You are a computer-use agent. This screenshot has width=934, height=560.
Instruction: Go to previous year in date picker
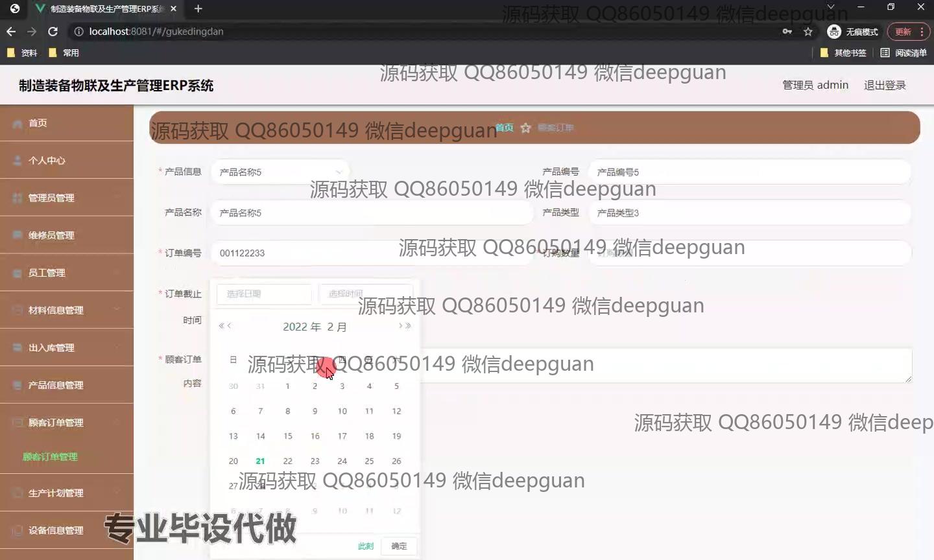[221, 325]
